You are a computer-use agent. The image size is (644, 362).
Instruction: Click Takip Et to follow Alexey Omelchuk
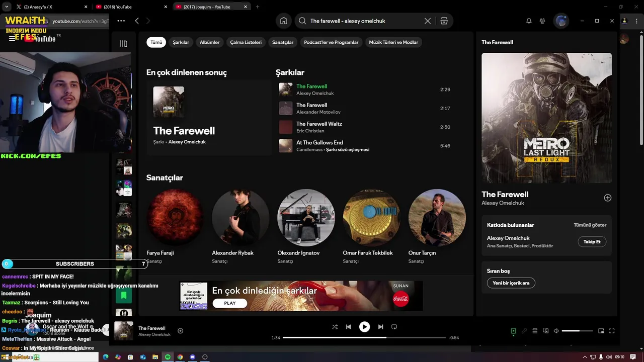click(592, 242)
